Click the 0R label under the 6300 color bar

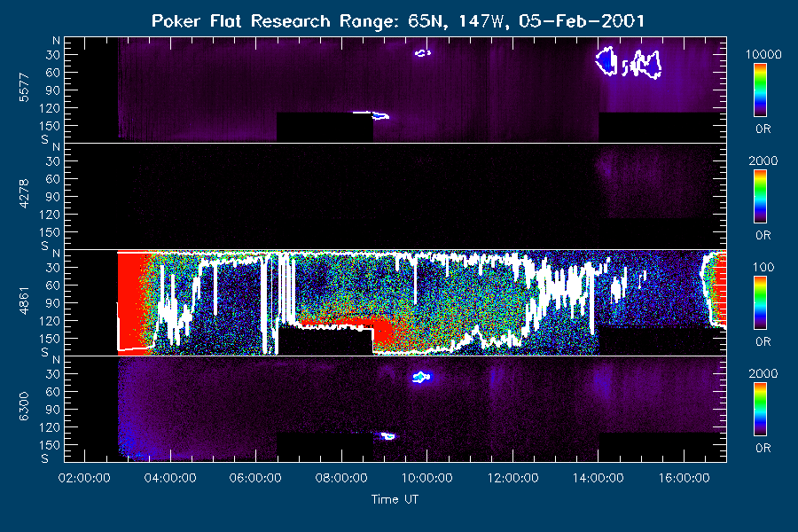point(763,448)
